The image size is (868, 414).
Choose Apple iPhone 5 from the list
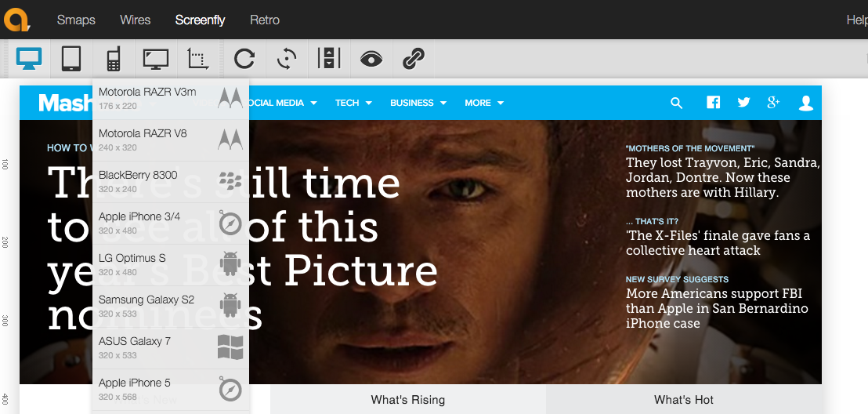pyautogui.click(x=171, y=390)
